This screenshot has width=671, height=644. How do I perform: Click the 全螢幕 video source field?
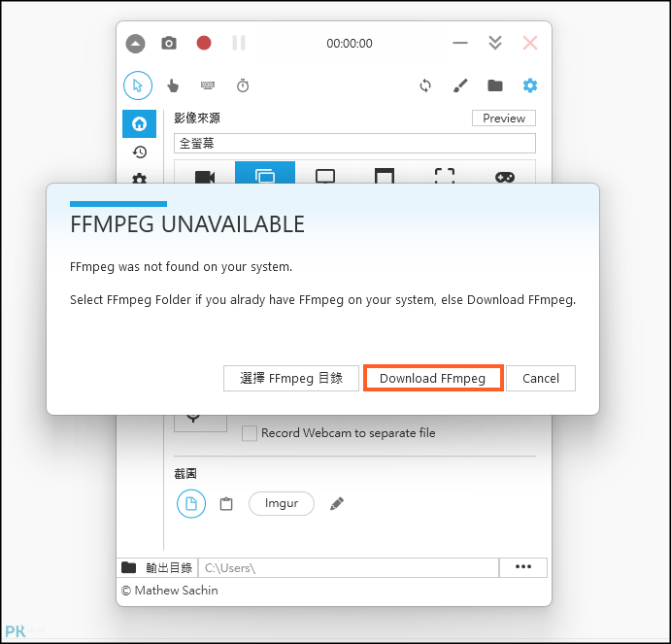pyautogui.click(x=354, y=144)
